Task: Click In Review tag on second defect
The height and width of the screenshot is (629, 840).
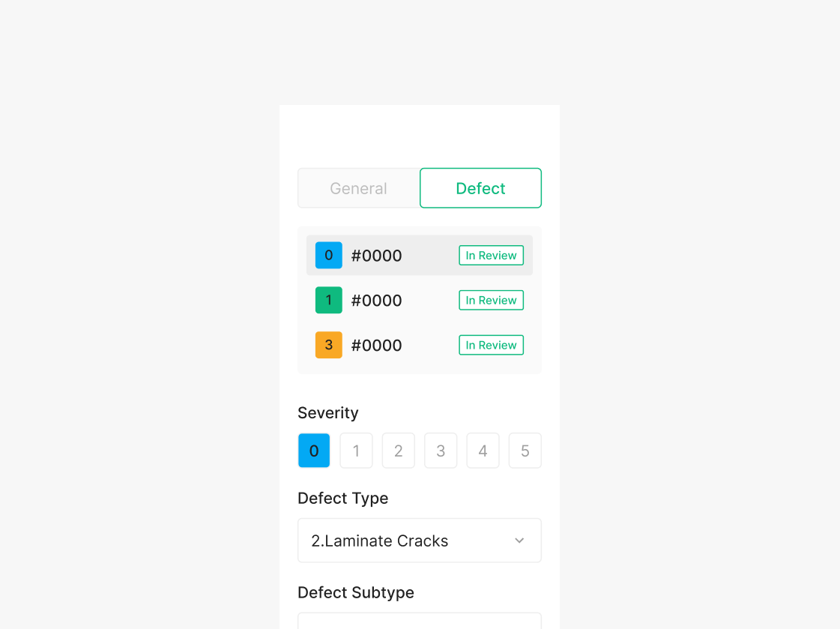Action: click(x=491, y=301)
